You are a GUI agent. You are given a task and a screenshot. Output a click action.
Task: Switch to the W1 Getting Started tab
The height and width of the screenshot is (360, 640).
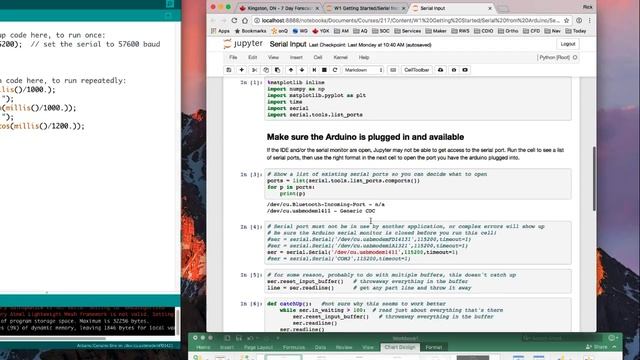pyautogui.click(x=366, y=8)
